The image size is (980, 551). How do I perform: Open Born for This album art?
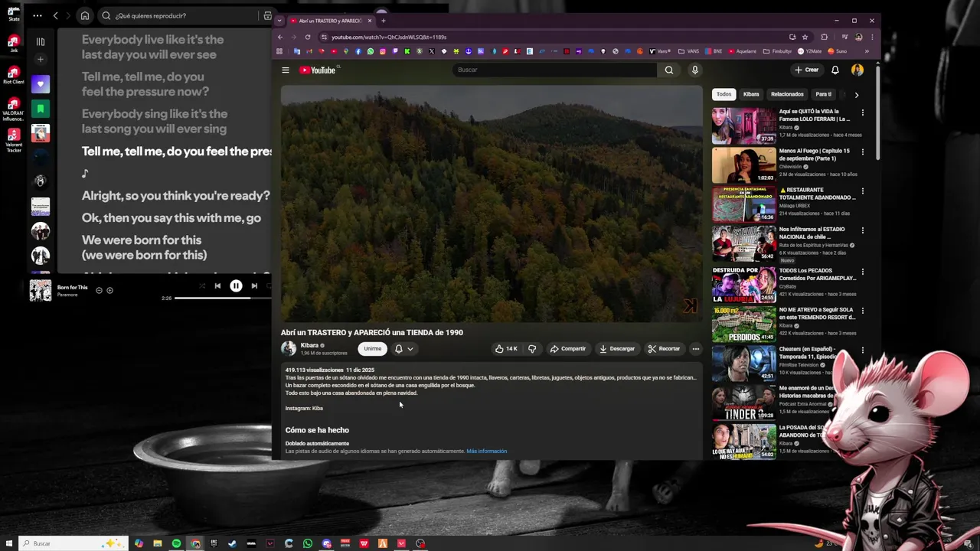tap(41, 291)
